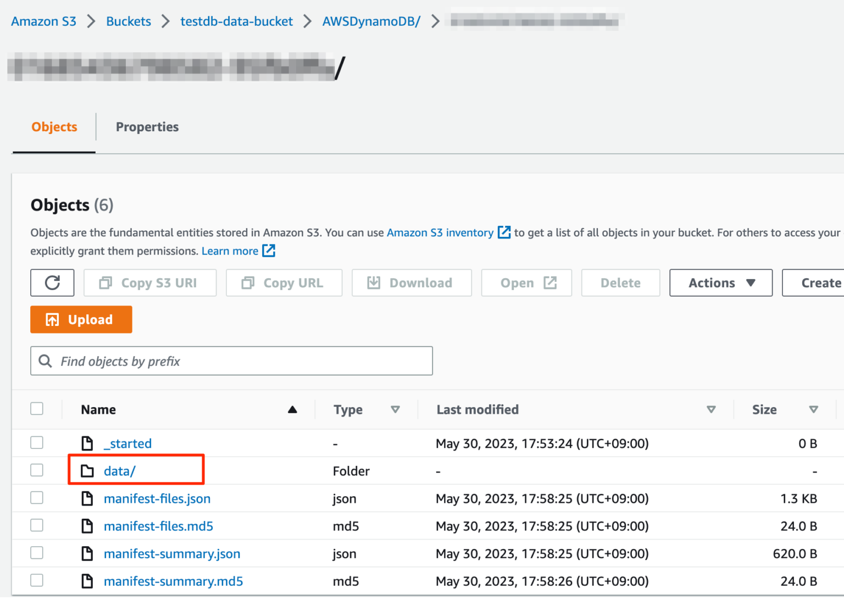Open the manifest-summary.json file link
Image resolution: width=844 pixels, height=616 pixels.
click(x=172, y=553)
